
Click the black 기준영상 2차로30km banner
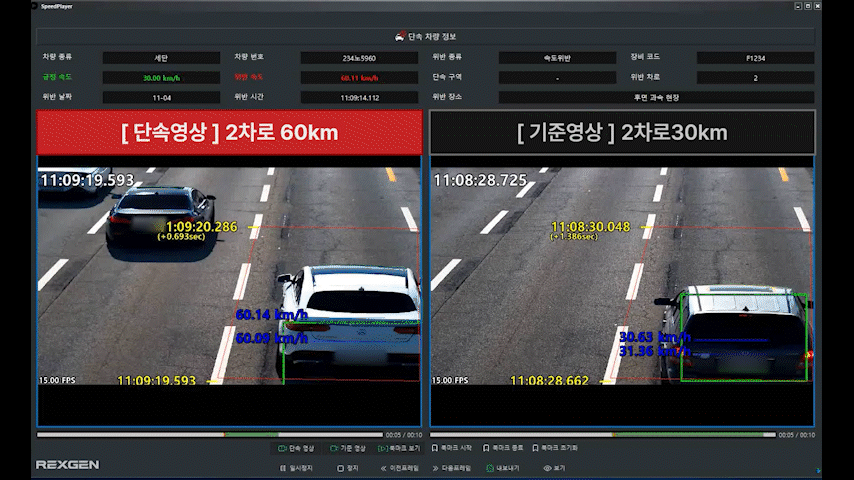click(x=622, y=132)
